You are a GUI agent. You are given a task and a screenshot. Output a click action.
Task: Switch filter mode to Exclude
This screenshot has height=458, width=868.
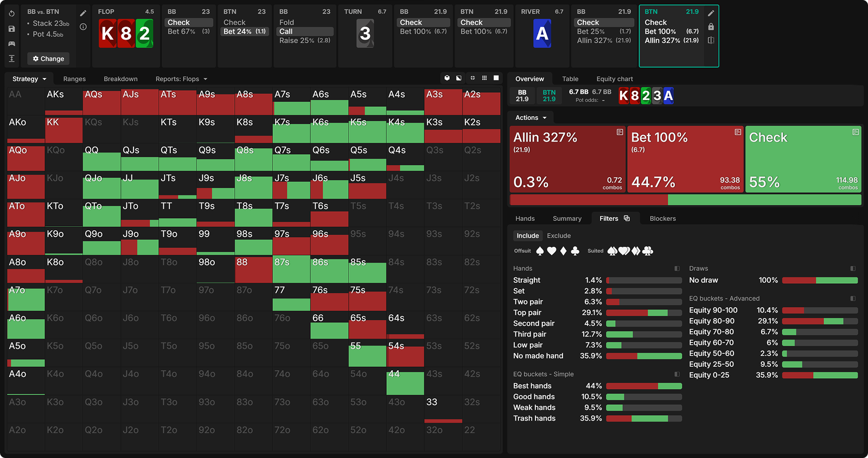[558, 236]
